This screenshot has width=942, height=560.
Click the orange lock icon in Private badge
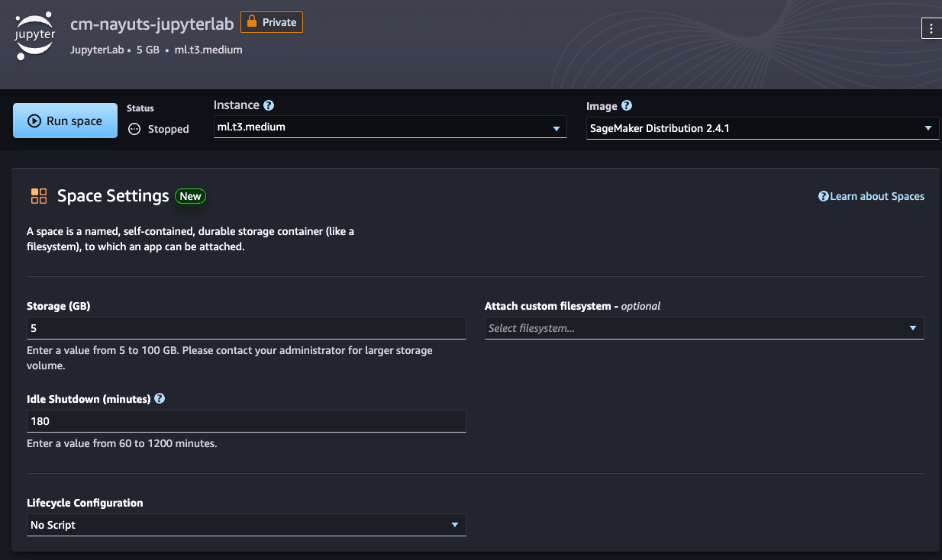click(x=252, y=22)
